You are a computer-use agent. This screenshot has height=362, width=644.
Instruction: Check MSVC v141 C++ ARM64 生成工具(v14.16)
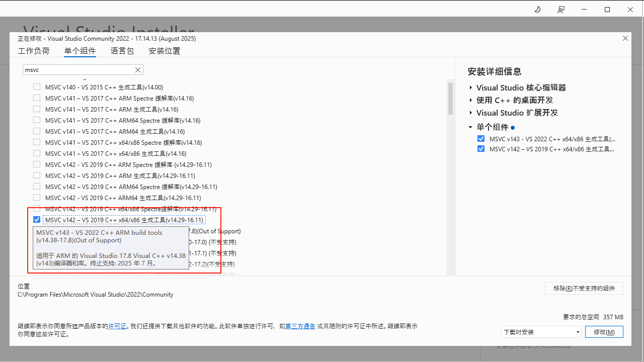(x=37, y=131)
